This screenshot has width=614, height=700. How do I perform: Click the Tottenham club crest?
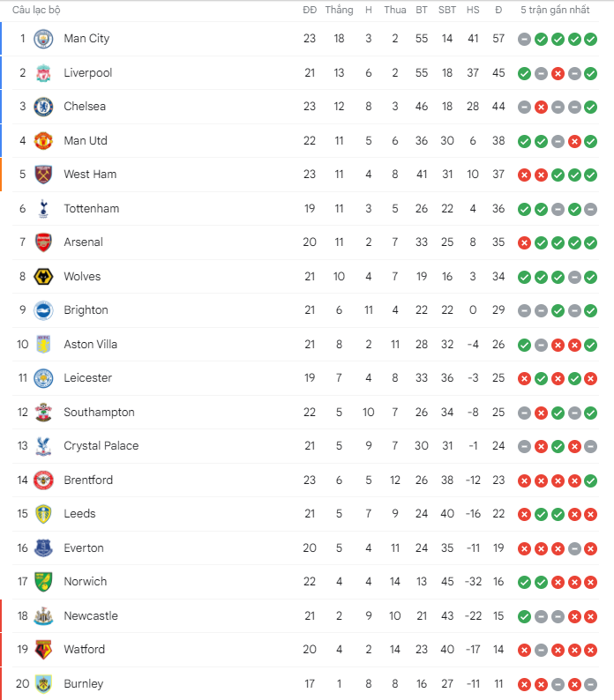pyautogui.click(x=43, y=208)
